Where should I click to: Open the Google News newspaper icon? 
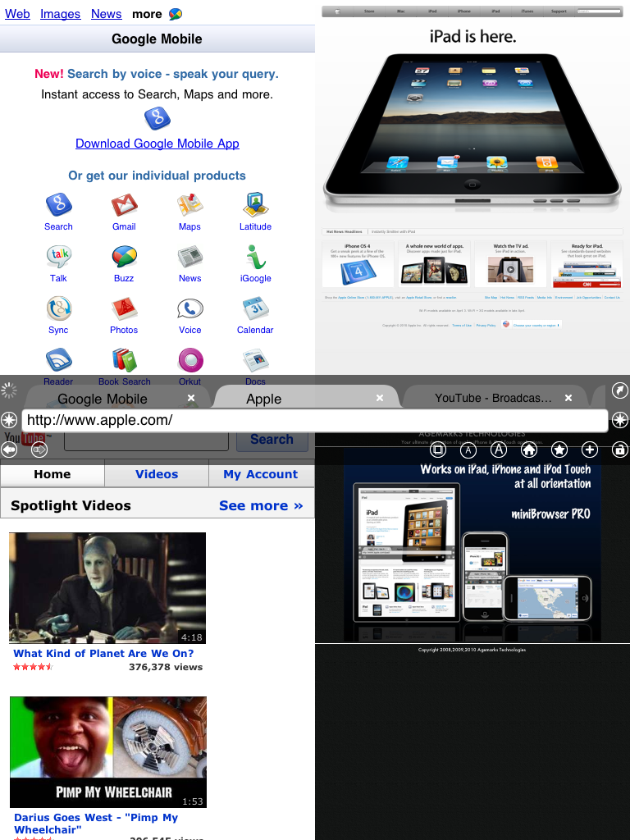click(x=190, y=257)
